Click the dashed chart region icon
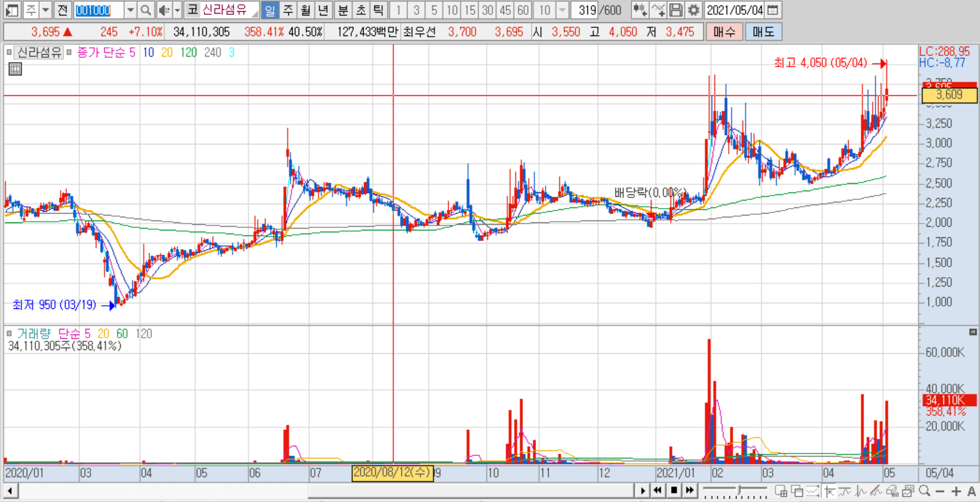This screenshot has height=502, width=980. [x=813, y=491]
